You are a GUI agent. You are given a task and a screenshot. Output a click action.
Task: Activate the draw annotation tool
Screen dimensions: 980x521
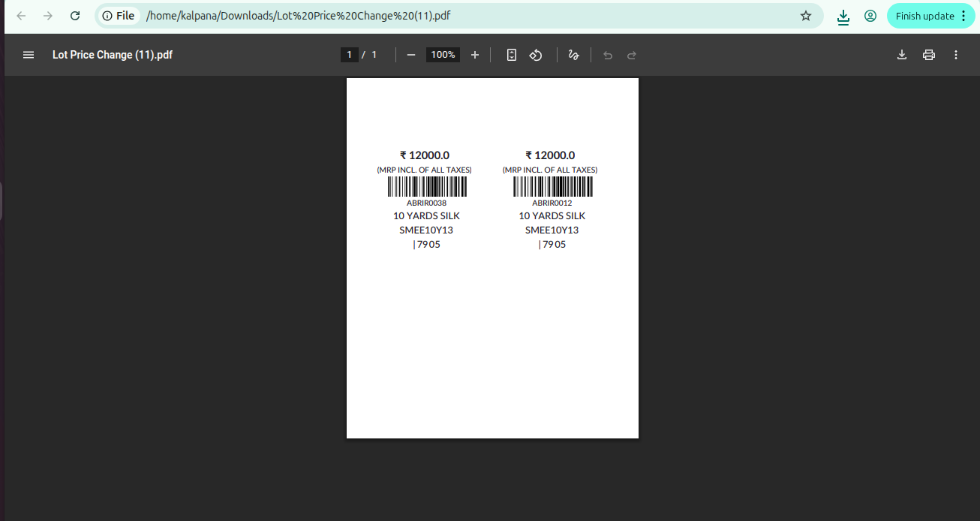coord(574,55)
